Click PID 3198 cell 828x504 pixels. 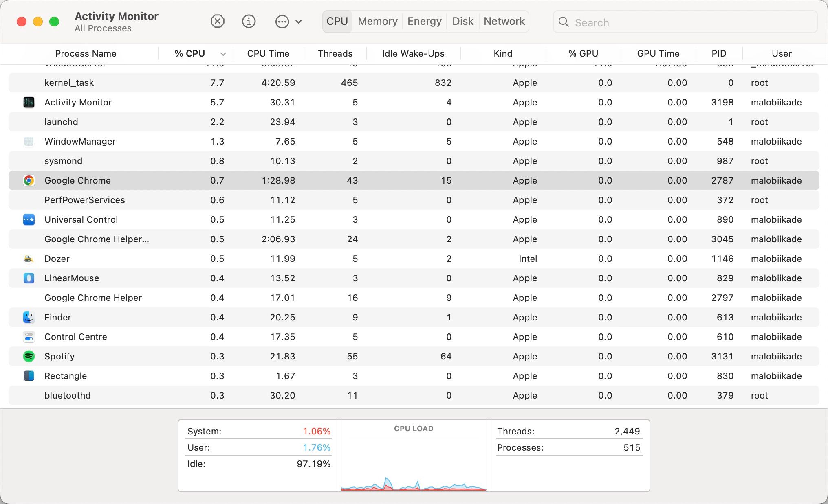(722, 102)
